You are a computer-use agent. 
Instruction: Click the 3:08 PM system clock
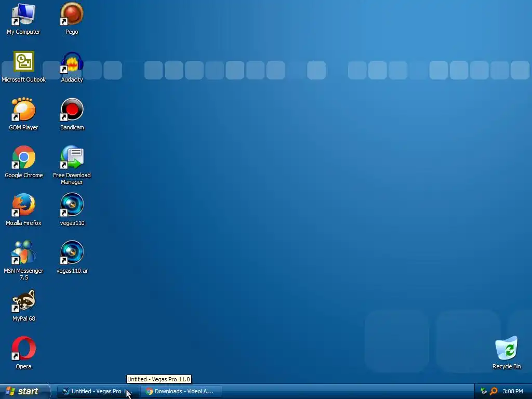click(513, 391)
